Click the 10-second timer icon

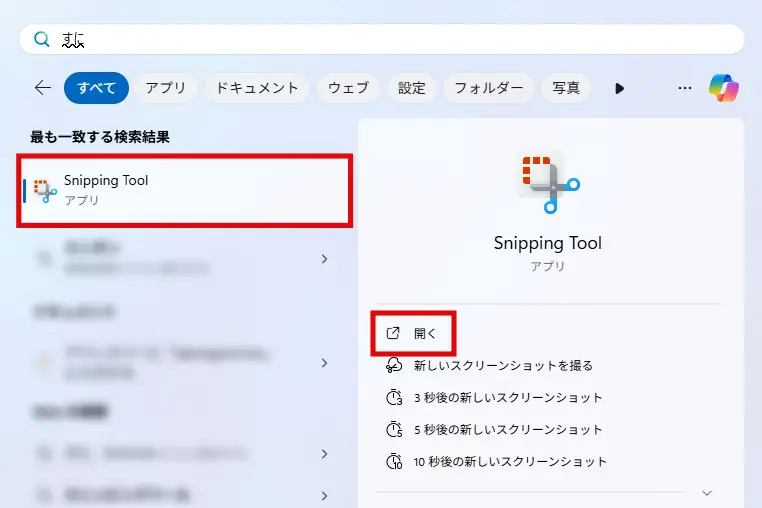[394, 462]
